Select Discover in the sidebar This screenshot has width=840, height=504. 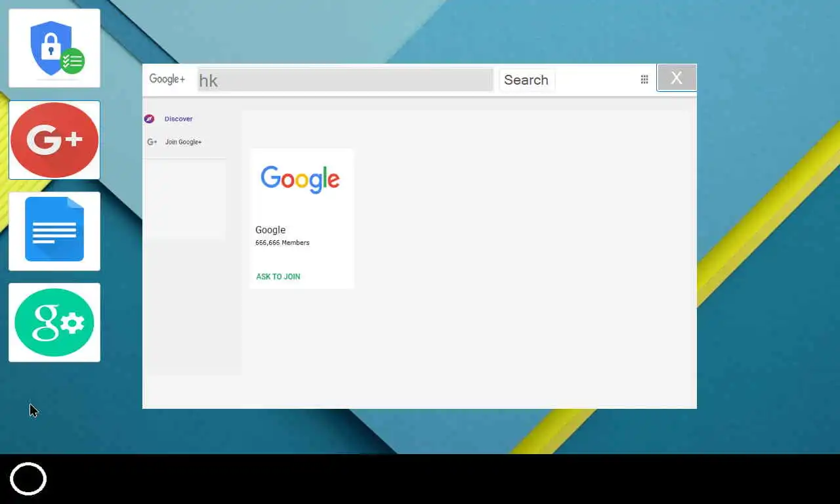tap(178, 119)
